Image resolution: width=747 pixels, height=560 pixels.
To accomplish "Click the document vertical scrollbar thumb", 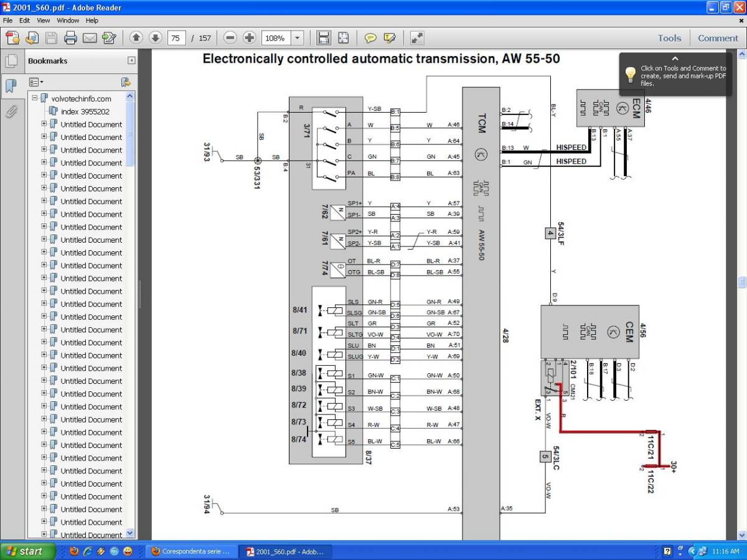I will click(741, 282).
